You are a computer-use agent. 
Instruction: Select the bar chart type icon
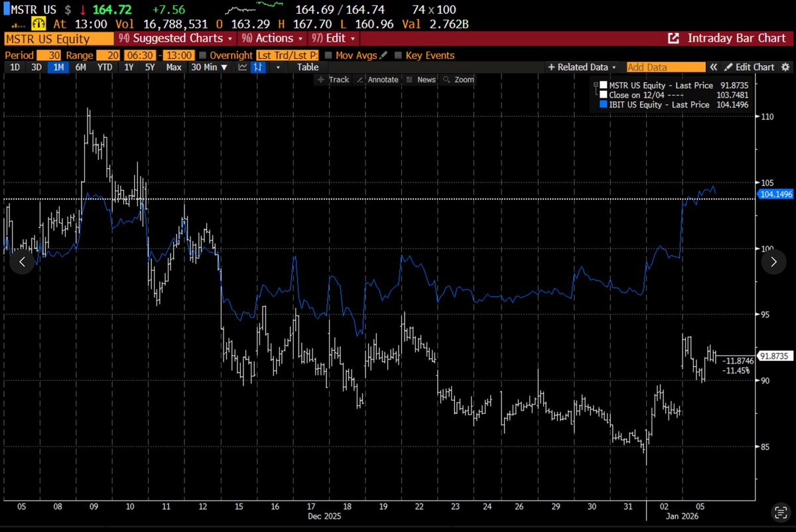tap(257, 67)
